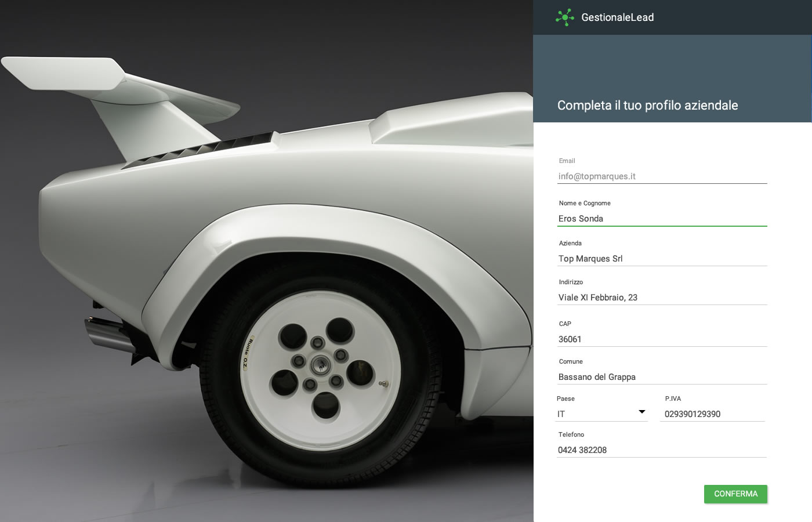Click the CAP field showing 36061
Screen dimensions: 812x522
point(662,339)
